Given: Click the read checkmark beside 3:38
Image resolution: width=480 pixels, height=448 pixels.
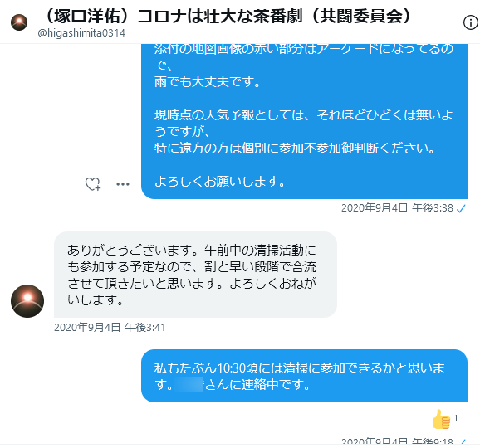Looking at the screenshot, I should point(461,208).
